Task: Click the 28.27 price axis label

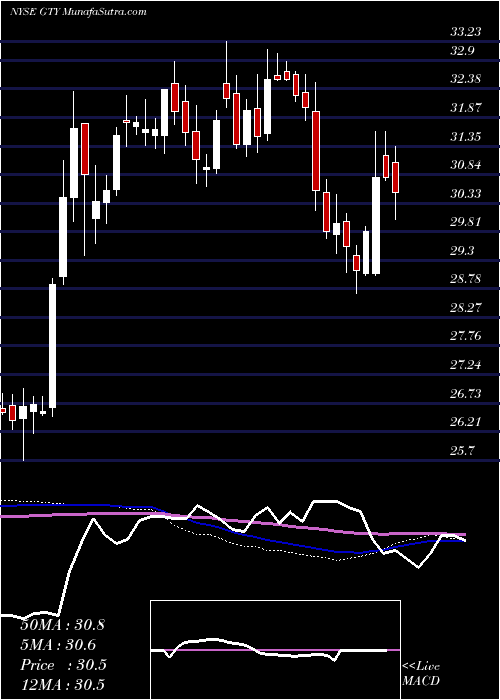Action: coord(465,308)
